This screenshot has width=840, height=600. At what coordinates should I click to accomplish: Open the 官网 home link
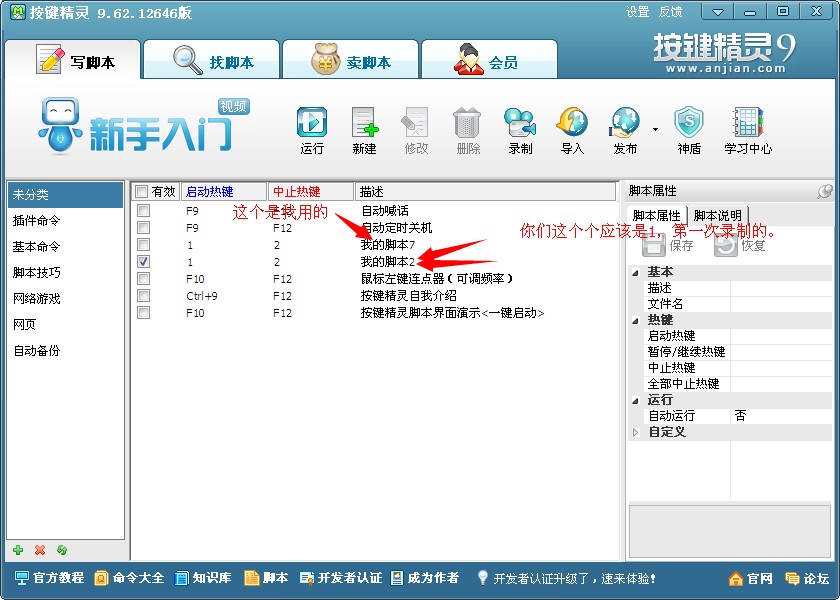point(751,579)
